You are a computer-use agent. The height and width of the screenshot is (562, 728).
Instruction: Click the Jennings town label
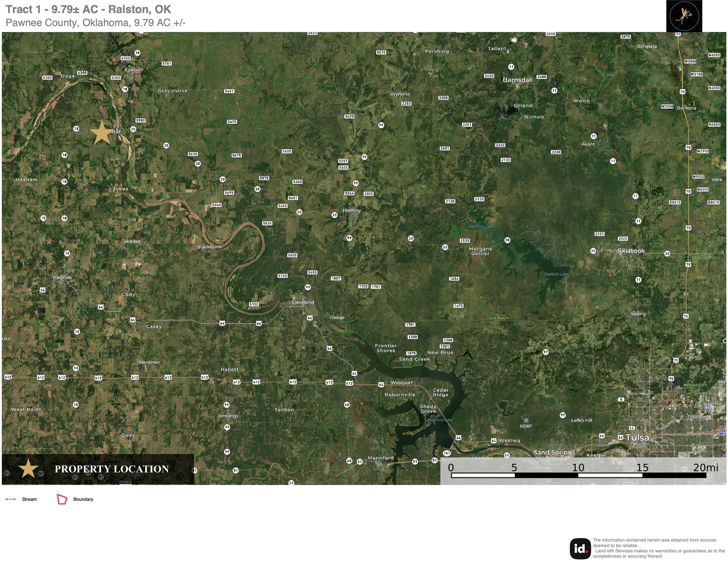pyautogui.click(x=228, y=416)
